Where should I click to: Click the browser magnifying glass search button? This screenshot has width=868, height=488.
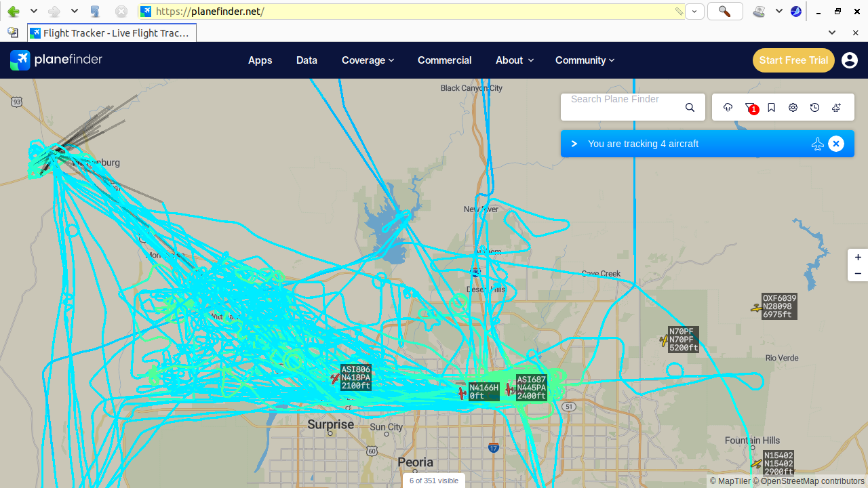coord(725,12)
